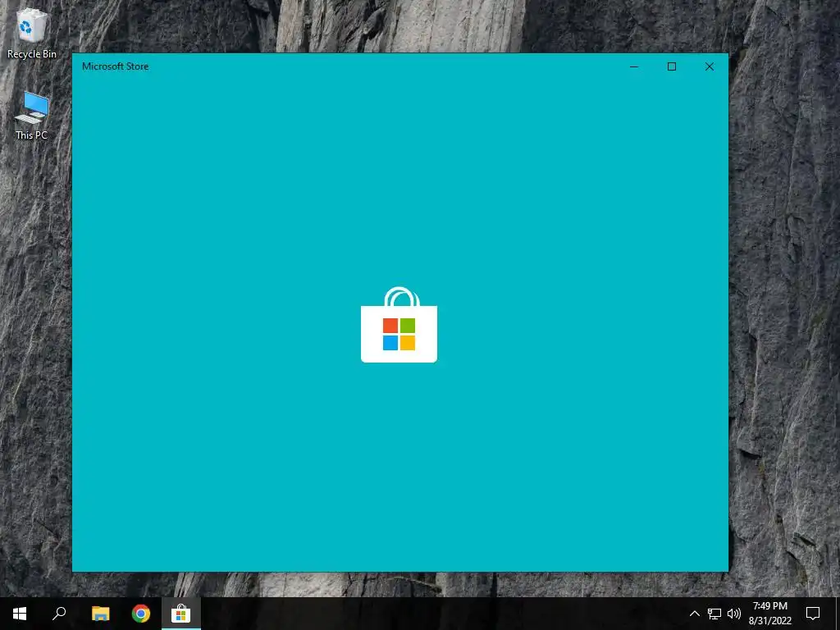Select the This PC desktop icon
840x630 pixels.
pyautogui.click(x=31, y=116)
